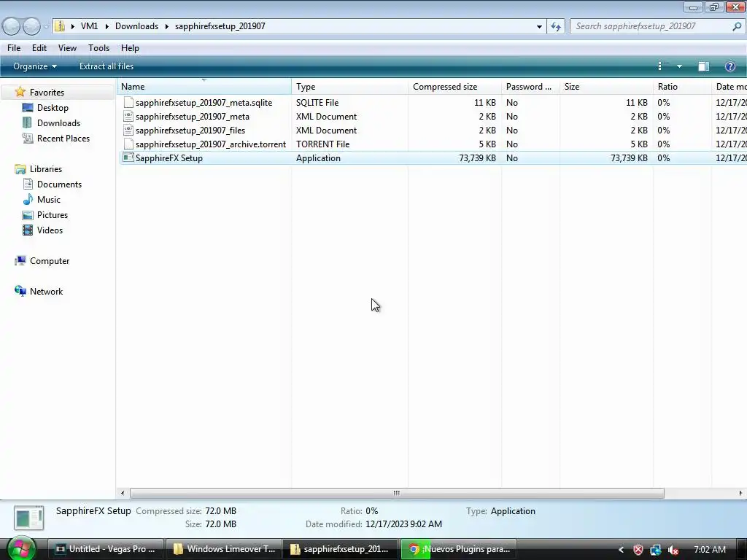
Task: Open the Help menu
Action: [130, 48]
